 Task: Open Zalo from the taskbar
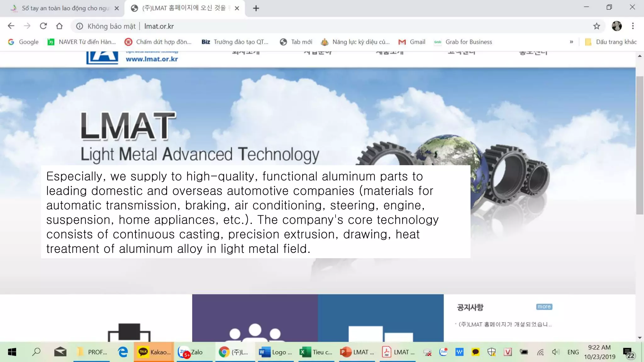tap(195, 352)
